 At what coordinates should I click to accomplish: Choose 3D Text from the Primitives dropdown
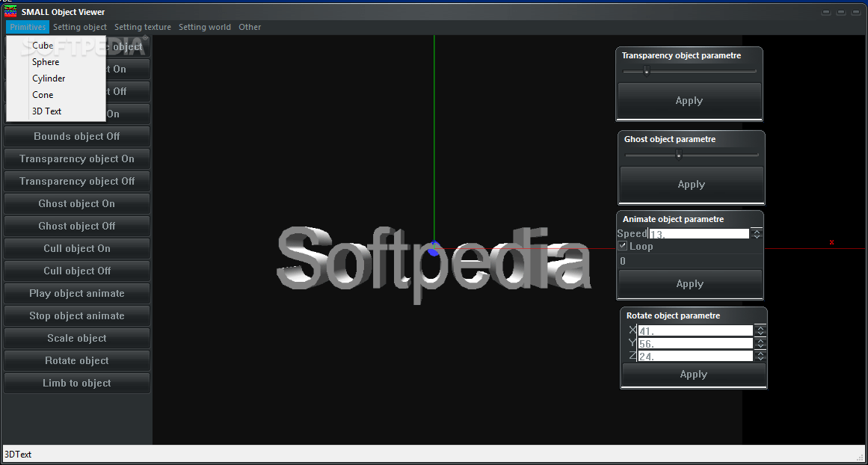pos(55,111)
